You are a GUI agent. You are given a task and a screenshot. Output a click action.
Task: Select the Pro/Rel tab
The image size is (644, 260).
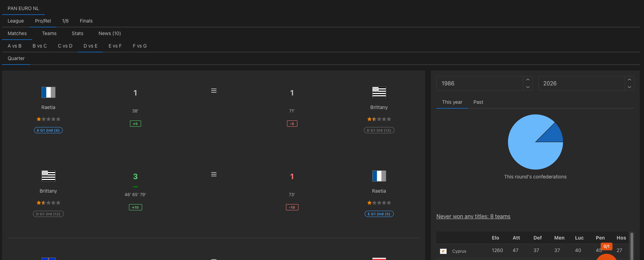(43, 21)
